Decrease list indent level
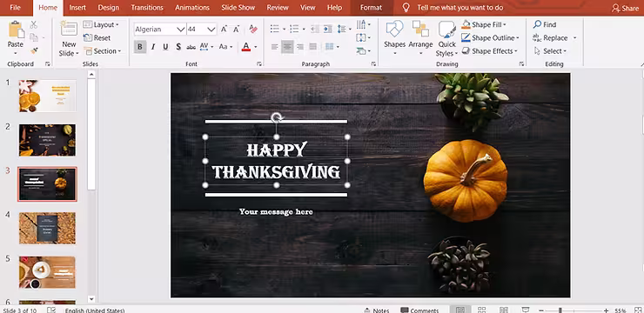644x313 pixels. coord(315,29)
